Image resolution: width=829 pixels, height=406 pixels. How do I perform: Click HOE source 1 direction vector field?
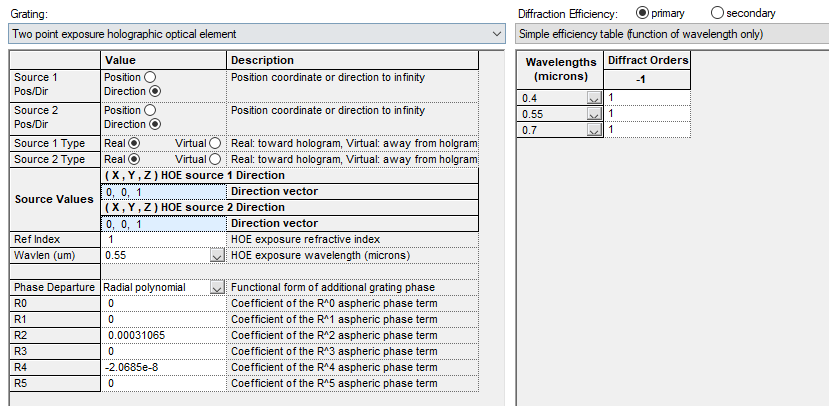click(x=163, y=192)
